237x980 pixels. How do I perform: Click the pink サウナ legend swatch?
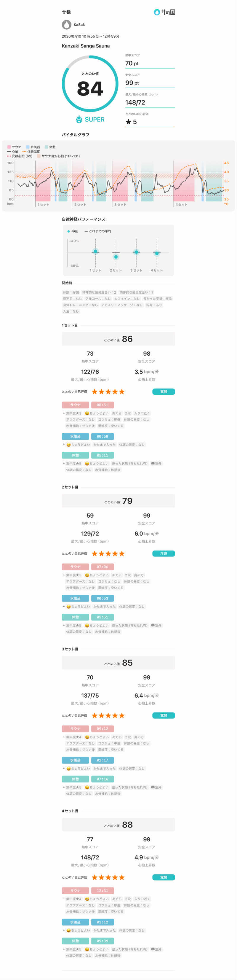click(9, 147)
